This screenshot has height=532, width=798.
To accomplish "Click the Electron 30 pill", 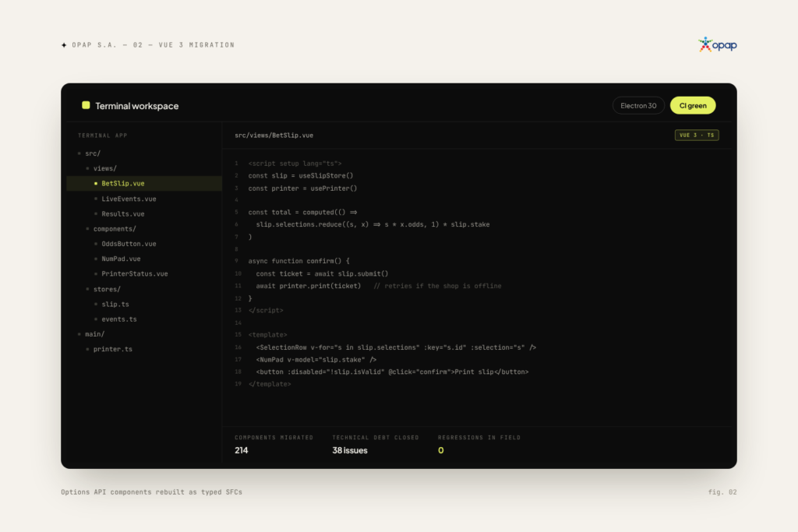I will click(x=638, y=106).
